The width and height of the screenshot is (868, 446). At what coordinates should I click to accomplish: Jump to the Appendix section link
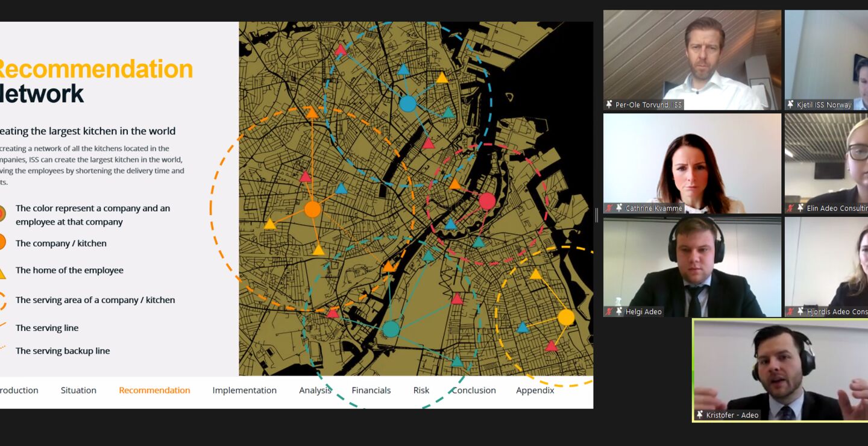pos(535,391)
